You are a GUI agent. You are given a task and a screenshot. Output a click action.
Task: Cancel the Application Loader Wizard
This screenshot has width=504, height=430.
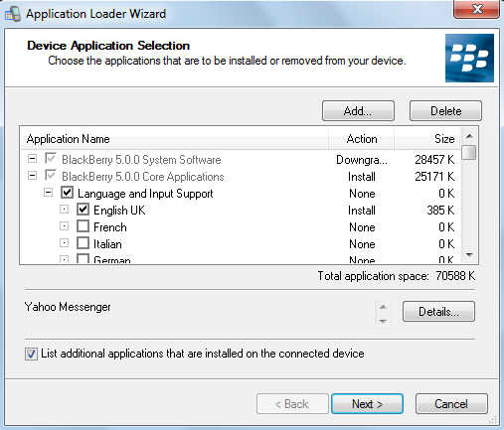(x=451, y=404)
